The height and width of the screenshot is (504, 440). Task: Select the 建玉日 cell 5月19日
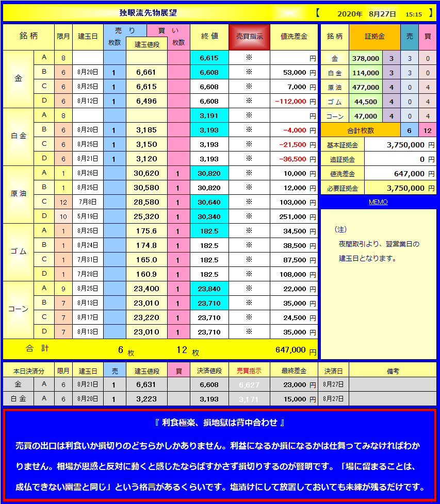(88, 216)
